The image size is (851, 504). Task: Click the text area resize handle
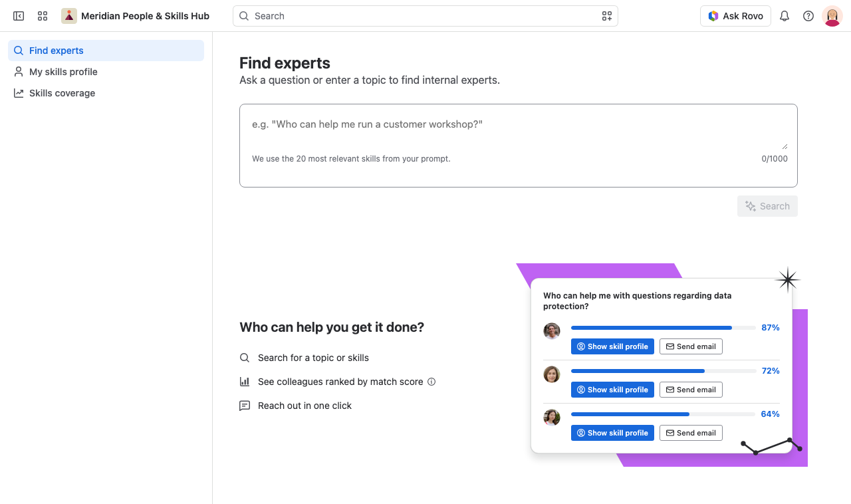[x=785, y=146]
